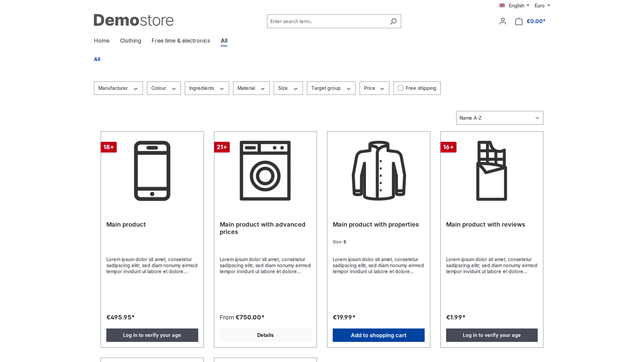Click the chocolate bar product image
644x362 pixels.
(492, 171)
